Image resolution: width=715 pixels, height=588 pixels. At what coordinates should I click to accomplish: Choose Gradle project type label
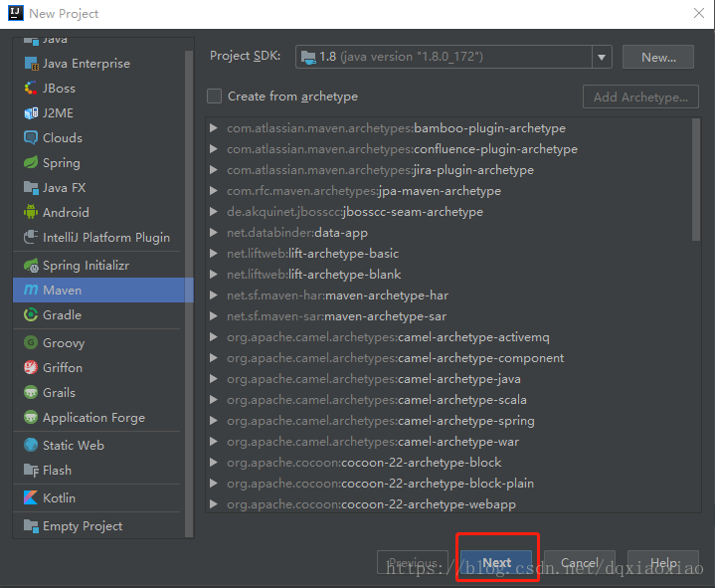point(62,314)
